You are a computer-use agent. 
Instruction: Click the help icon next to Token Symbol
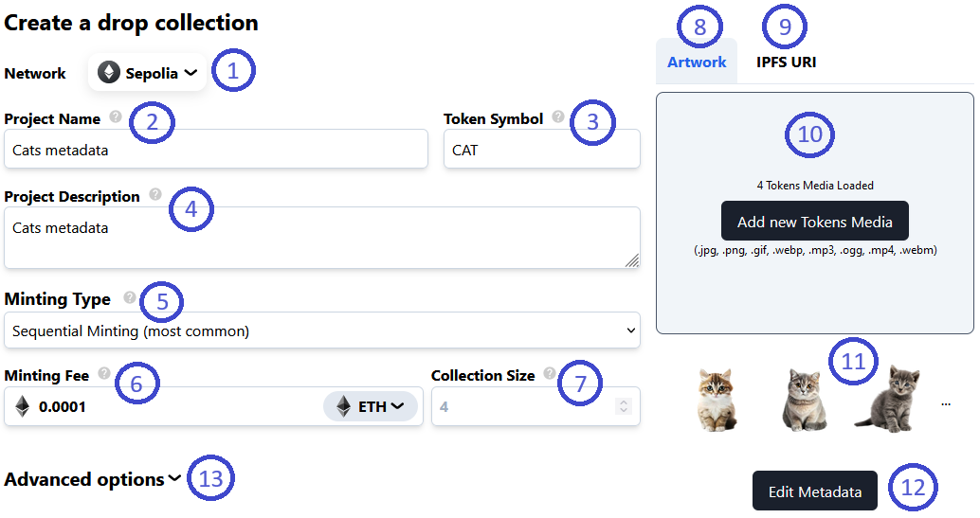[x=558, y=117]
